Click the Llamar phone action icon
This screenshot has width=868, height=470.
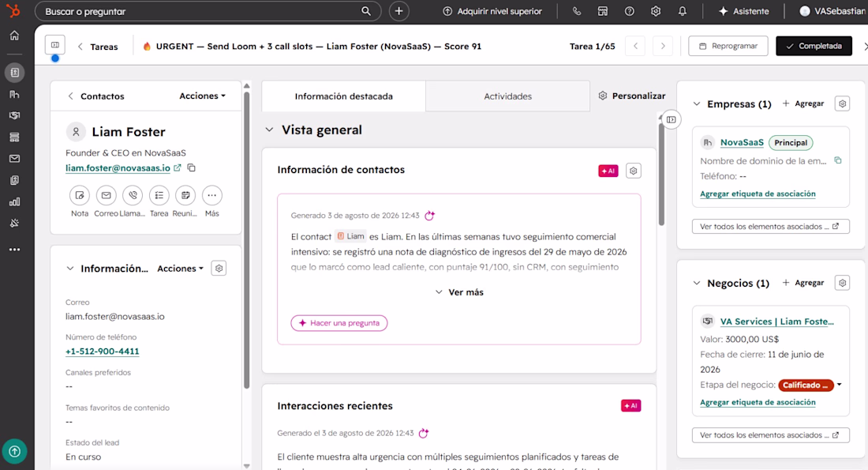133,196
